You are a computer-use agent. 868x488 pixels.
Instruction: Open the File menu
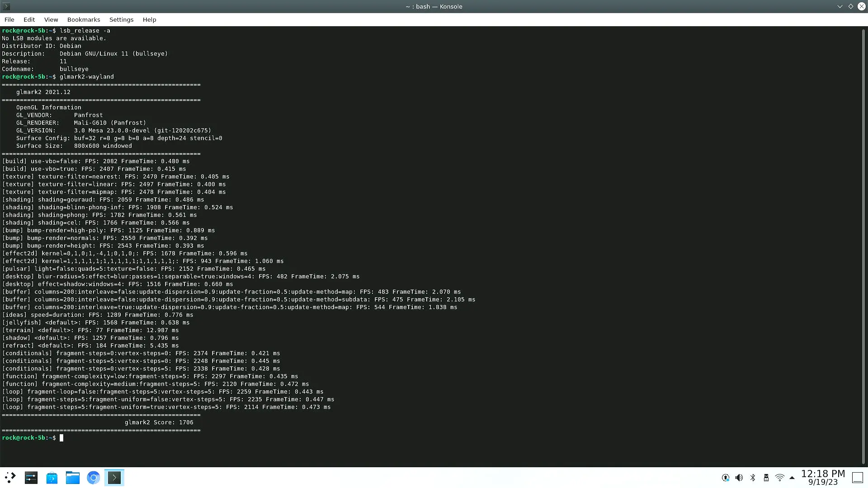(x=9, y=19)
